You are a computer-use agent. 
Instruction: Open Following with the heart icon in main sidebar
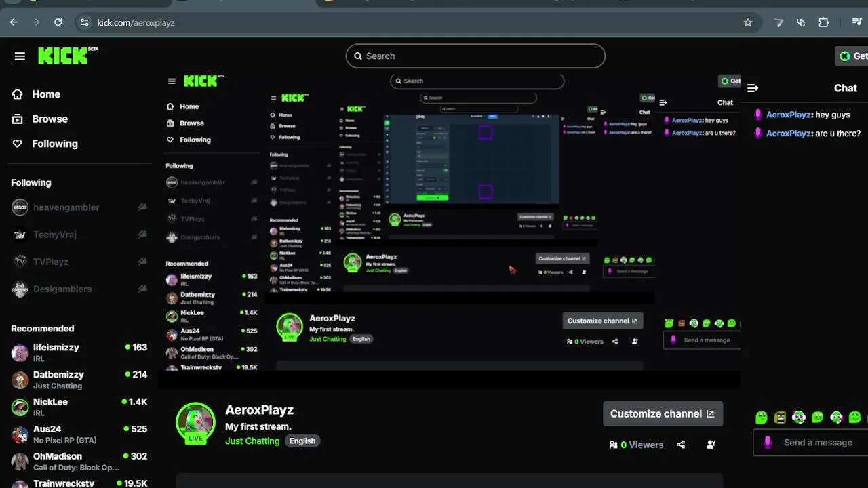[x=45, y=144]
